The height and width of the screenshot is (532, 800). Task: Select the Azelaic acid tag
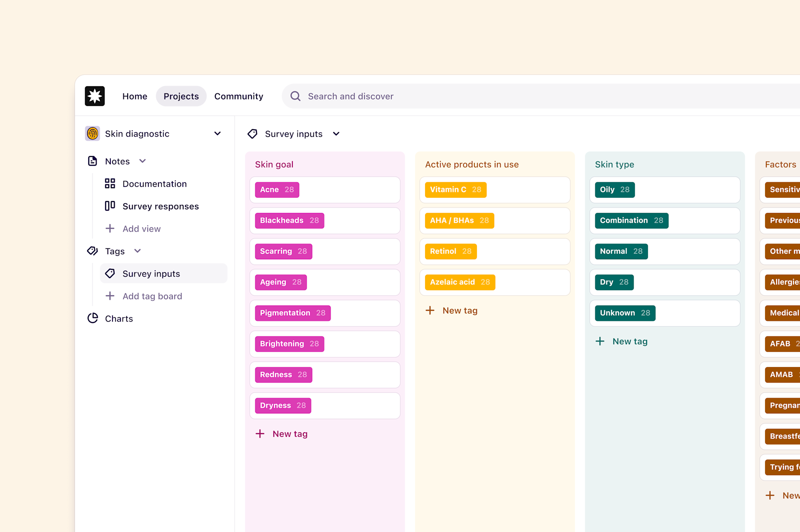tap(460, 282)
